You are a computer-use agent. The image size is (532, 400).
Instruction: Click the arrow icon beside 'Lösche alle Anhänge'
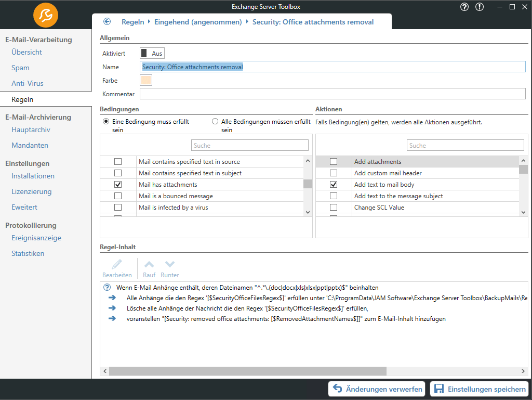click(112, 308)
